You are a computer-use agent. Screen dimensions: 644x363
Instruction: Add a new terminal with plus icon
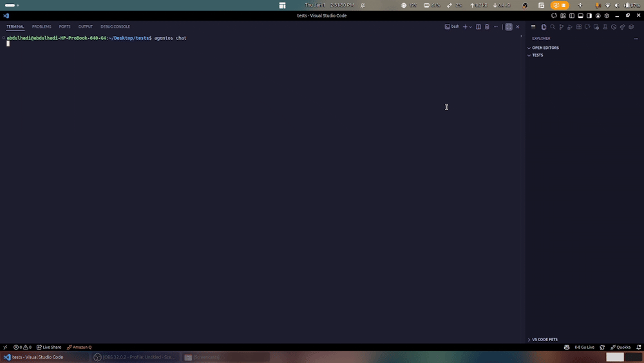coord(465,26)
